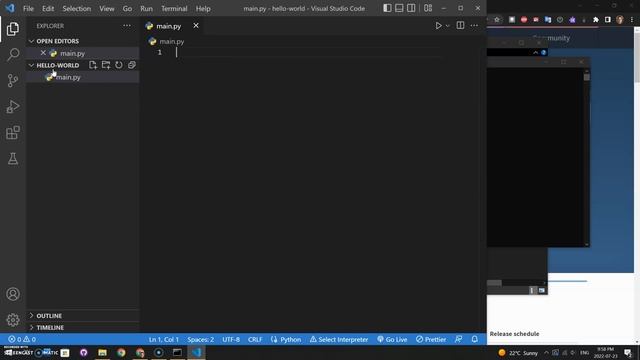The height and width of the screenshot is (360, 640).
Task: Click line 1 in the editor
Action: click(x=310, y=52)
